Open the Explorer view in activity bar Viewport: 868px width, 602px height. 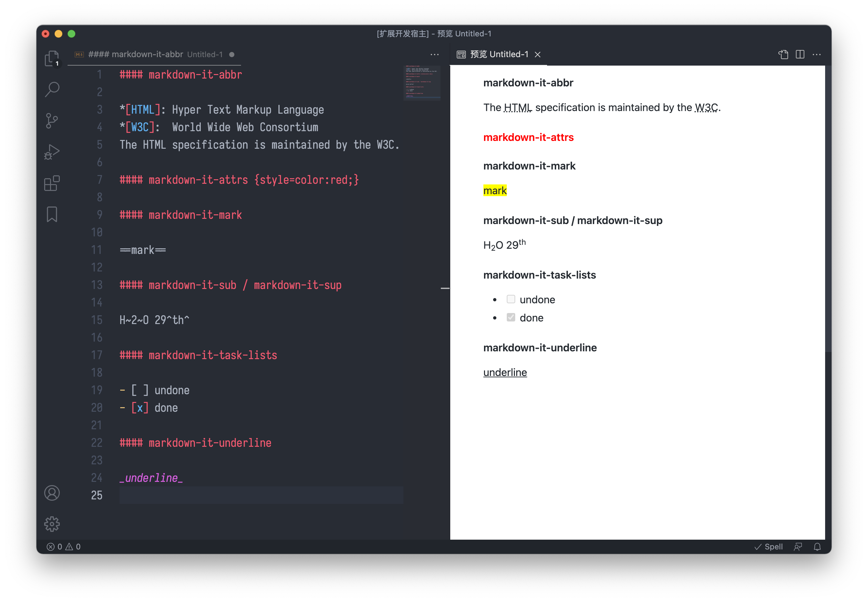[x=52, y=58]
